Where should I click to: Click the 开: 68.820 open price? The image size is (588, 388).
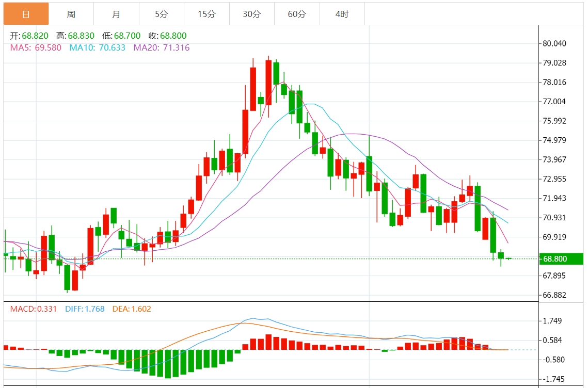tap(29, 36)
